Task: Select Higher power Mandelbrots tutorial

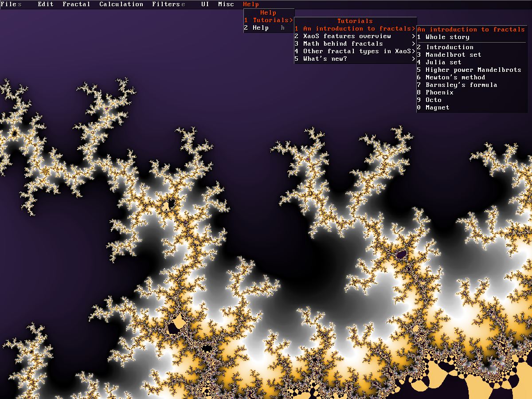Action: coord(473,70)
